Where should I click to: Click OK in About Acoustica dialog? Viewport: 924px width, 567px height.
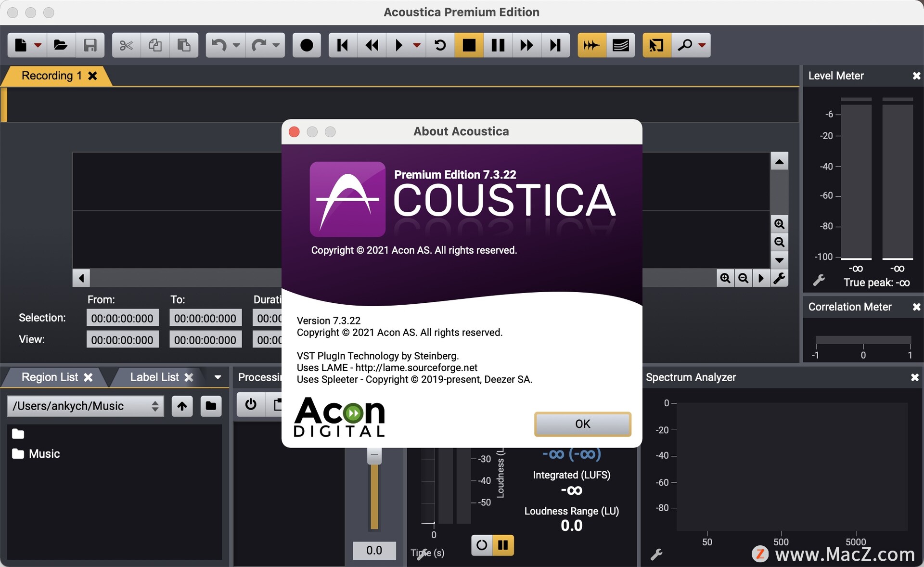[582, 424]
